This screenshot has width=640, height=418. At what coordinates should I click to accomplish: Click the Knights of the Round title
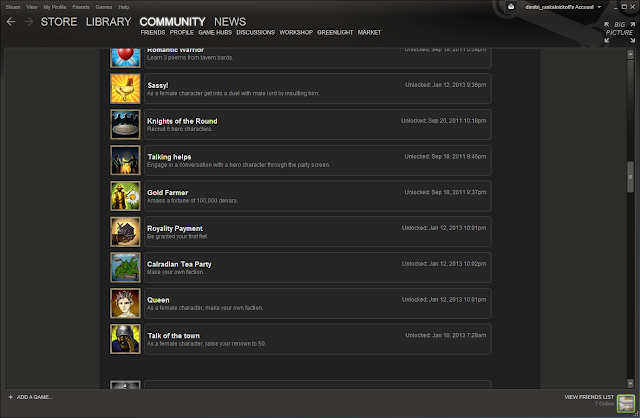pos(182,121)
